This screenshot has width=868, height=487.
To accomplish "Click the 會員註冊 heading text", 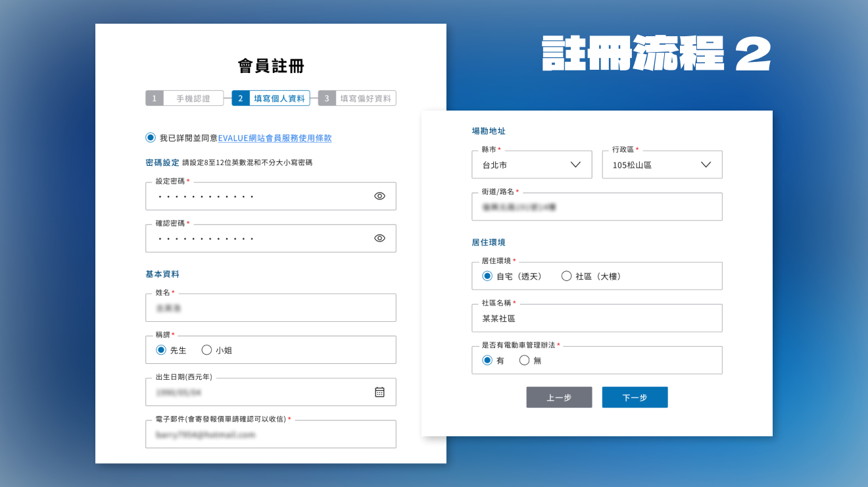I will coord(271,66).
